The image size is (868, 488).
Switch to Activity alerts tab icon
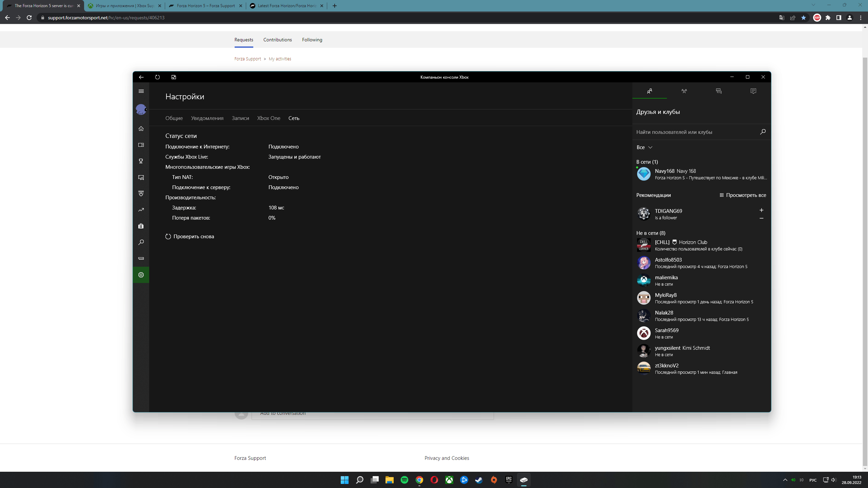(x=753, y=91)
